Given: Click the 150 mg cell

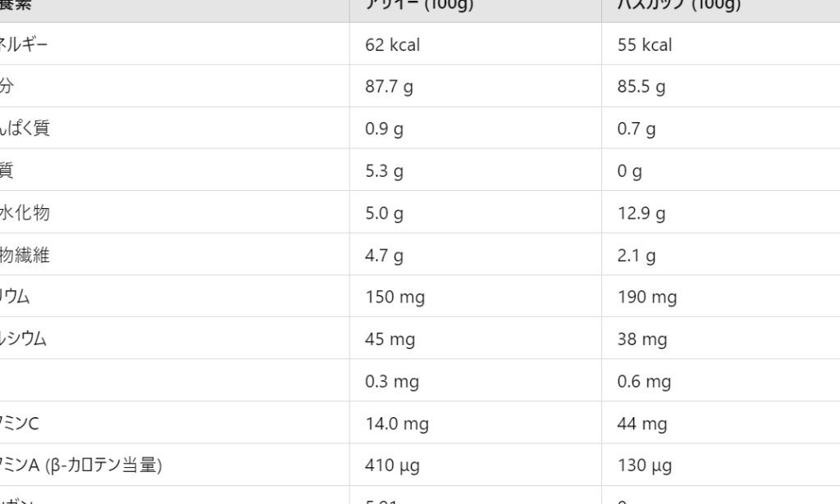Looking at the screenshot, I should 395,297.
